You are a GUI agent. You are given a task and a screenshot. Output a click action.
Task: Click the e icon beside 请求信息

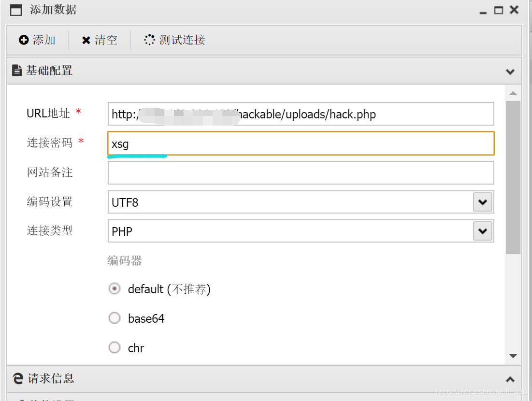tap(18, 378)
